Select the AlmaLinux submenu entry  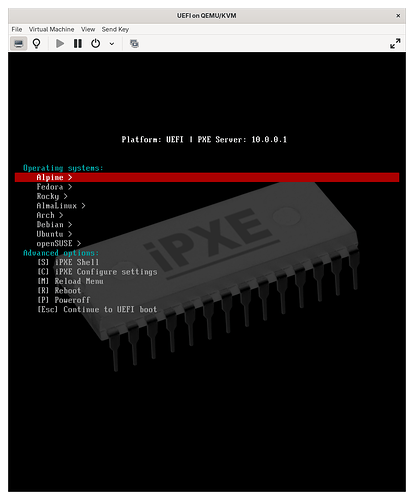(61, 206)
